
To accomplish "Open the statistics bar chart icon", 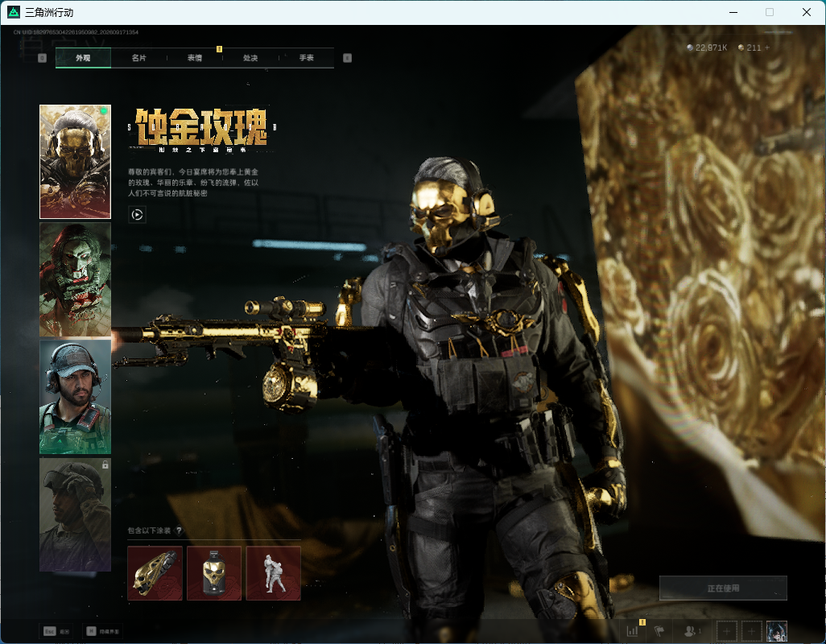I will pyautogui.click(x=633, y=631).
